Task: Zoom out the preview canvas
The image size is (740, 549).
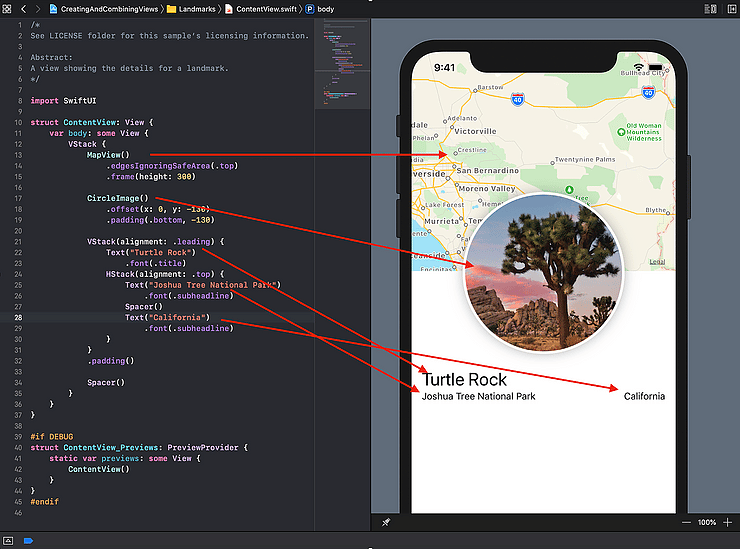Action: [x=686, y=523]
